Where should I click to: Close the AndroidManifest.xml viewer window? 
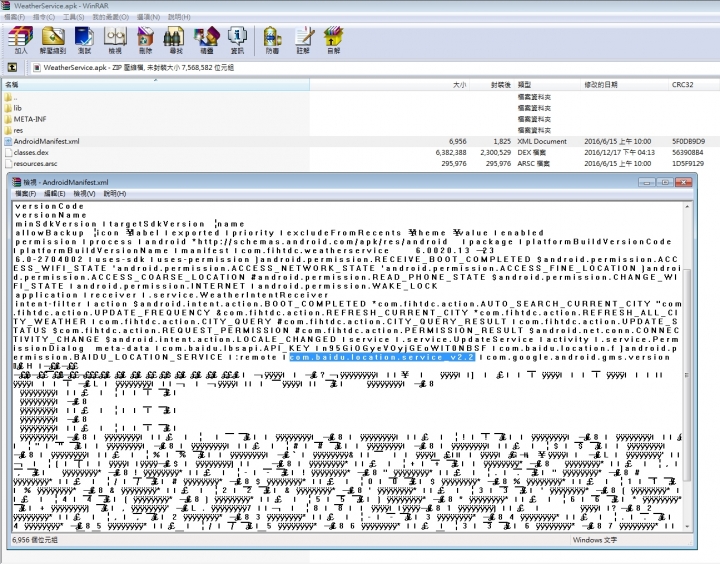(x=683, y=182)
